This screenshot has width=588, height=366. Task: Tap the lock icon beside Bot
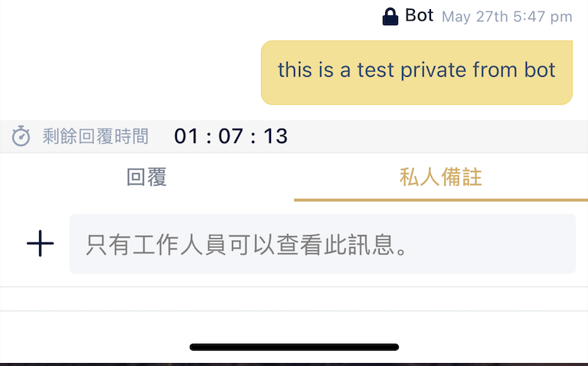[390, 16]
